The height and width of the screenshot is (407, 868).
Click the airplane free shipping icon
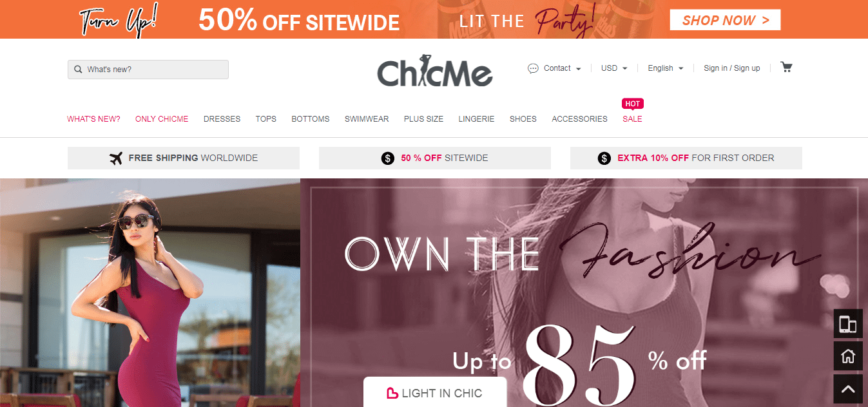tap(116, 158)
